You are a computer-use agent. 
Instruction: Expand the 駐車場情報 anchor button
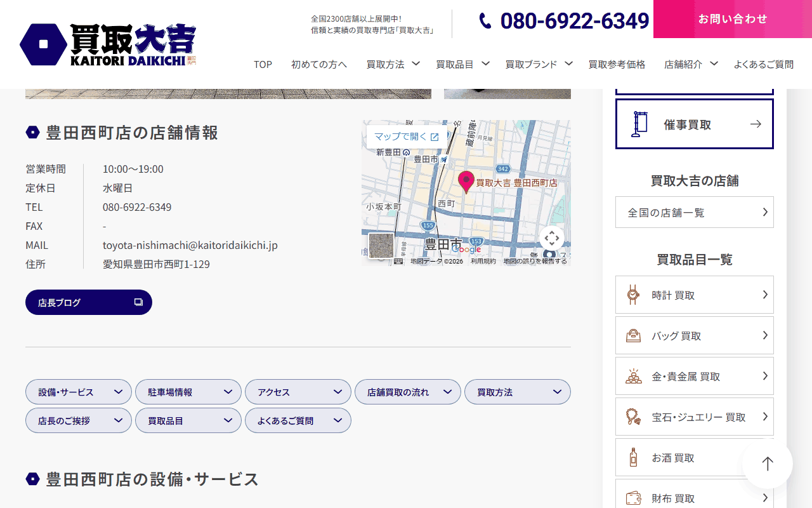pos(188,392)
